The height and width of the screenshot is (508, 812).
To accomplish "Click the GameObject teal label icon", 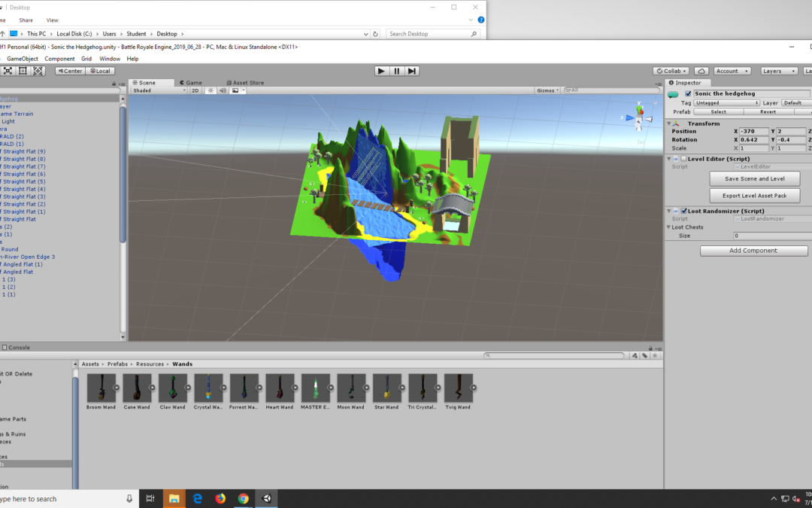I will [x=673, y=94].
